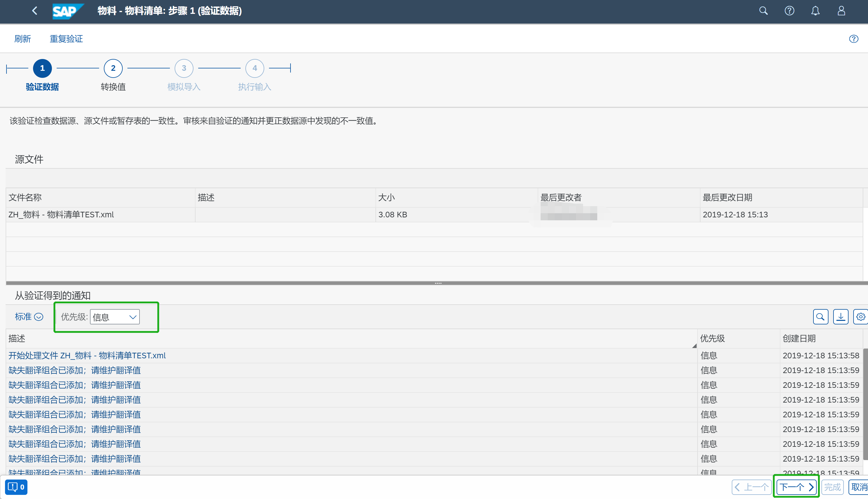
Task: Click the 最后更改日期 column header
Action: tap(781, 197)
